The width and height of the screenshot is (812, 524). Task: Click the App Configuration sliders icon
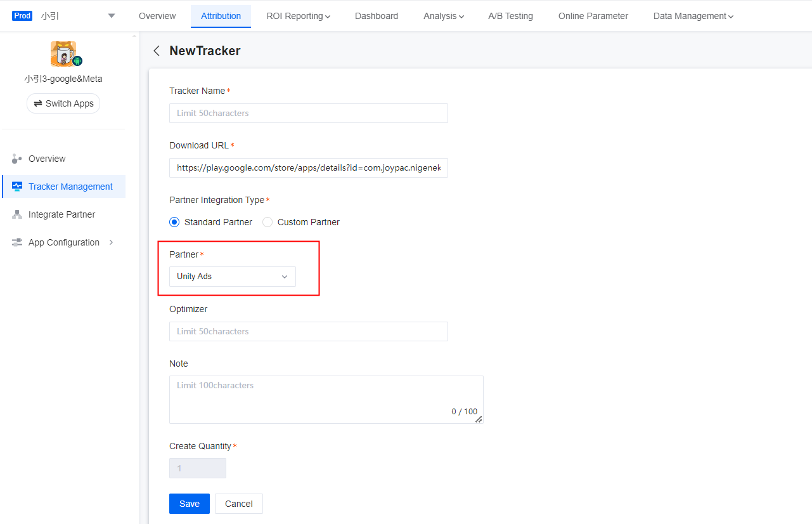16,242
